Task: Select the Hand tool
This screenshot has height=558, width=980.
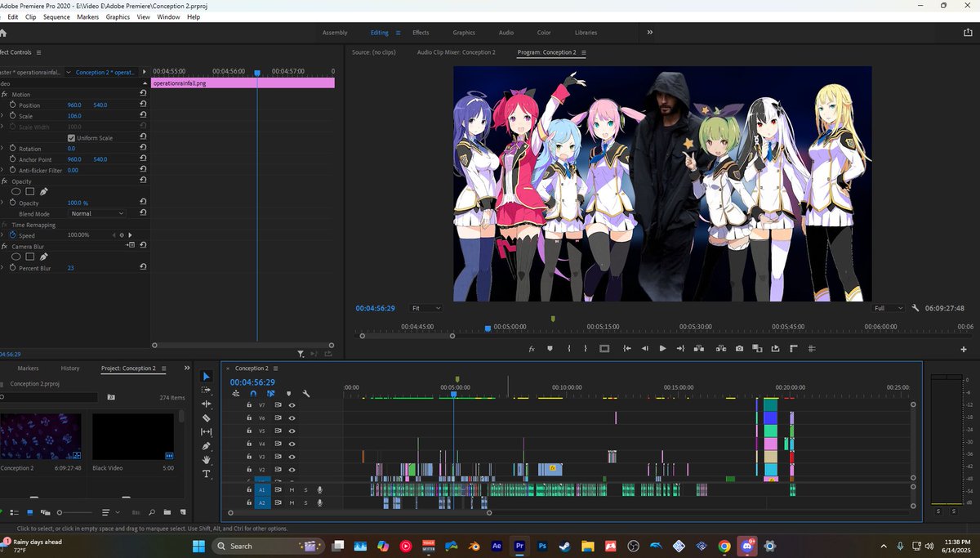Action: [x=207, y=460]
